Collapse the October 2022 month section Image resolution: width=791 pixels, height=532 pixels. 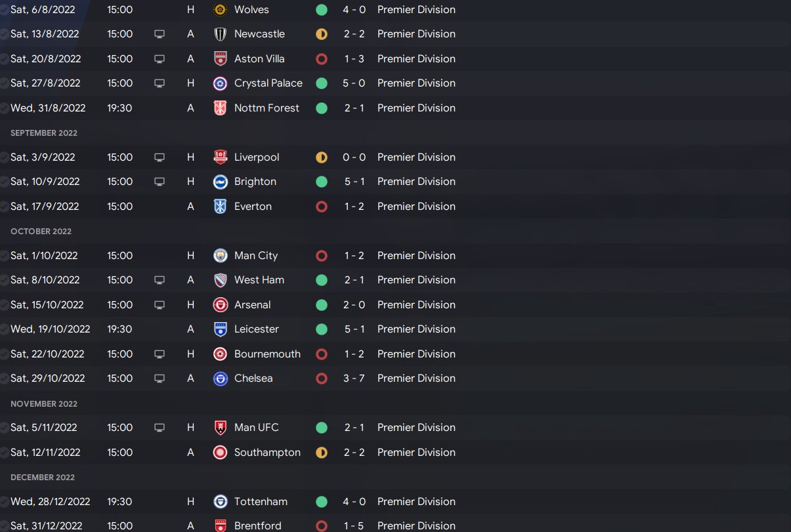41,232
